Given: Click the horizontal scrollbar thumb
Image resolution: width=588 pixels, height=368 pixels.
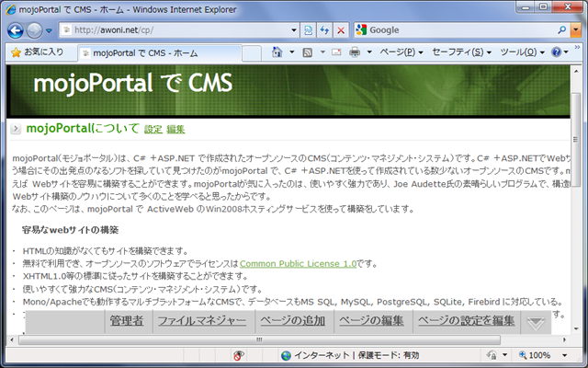Looking at the screenshot, I should [x=259, y=339].
